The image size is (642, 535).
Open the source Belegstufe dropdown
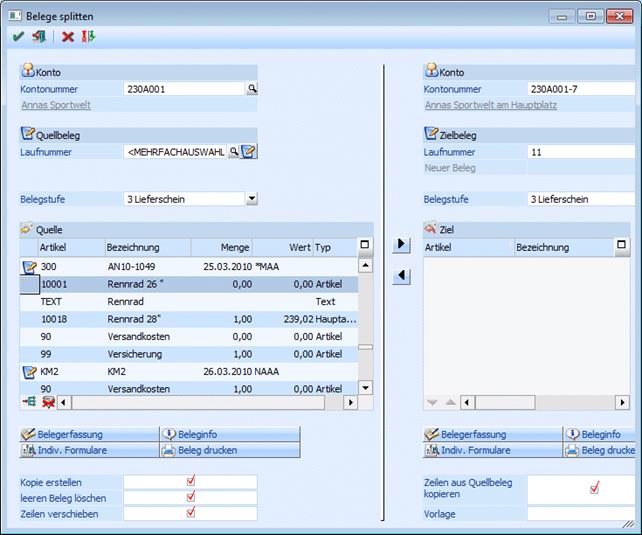click(251, 199)
